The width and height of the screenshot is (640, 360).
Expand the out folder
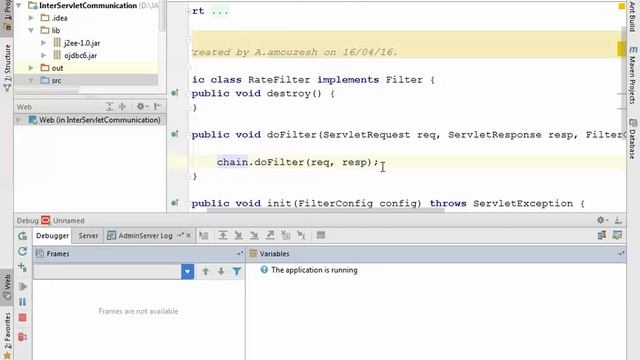(x=31, y=68)
